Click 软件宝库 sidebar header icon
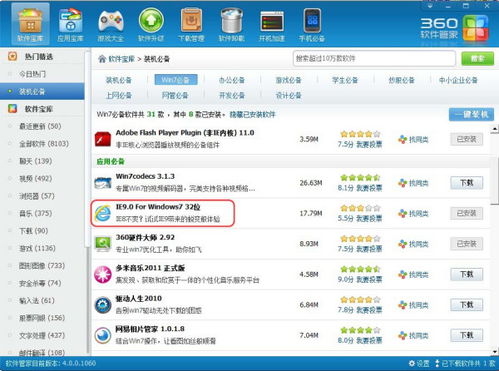 (12, 109)
